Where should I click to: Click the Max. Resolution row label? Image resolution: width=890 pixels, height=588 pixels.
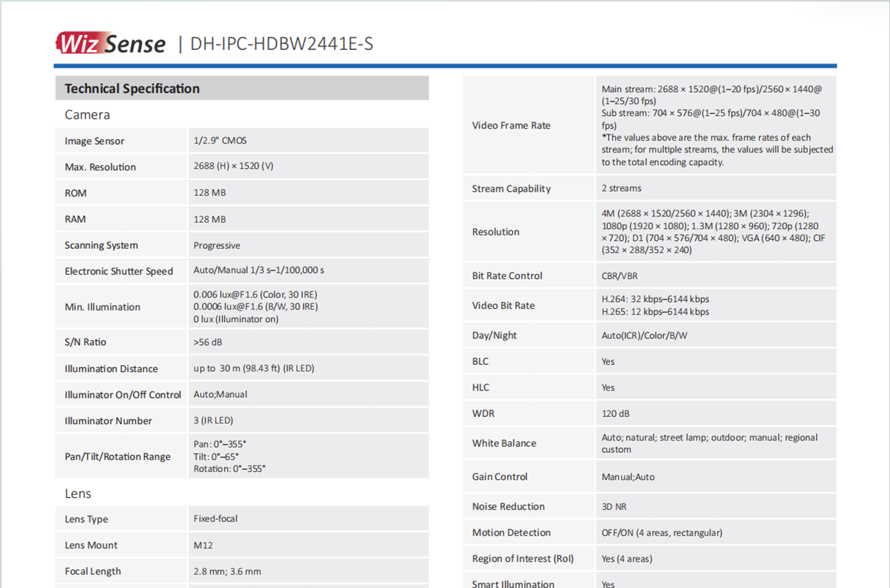click(x=100, y=167)
